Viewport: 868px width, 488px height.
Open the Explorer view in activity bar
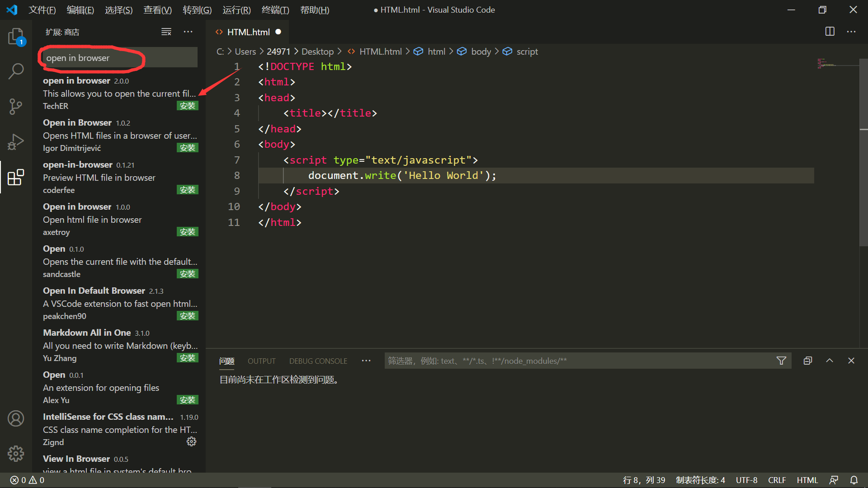tap(16, 36)
